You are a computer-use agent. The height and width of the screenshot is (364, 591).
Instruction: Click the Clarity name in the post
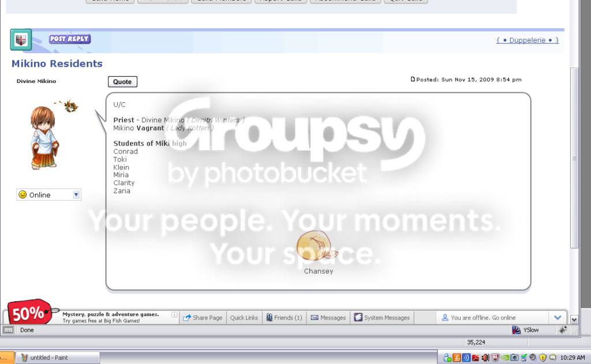click(x=124, y=183)
